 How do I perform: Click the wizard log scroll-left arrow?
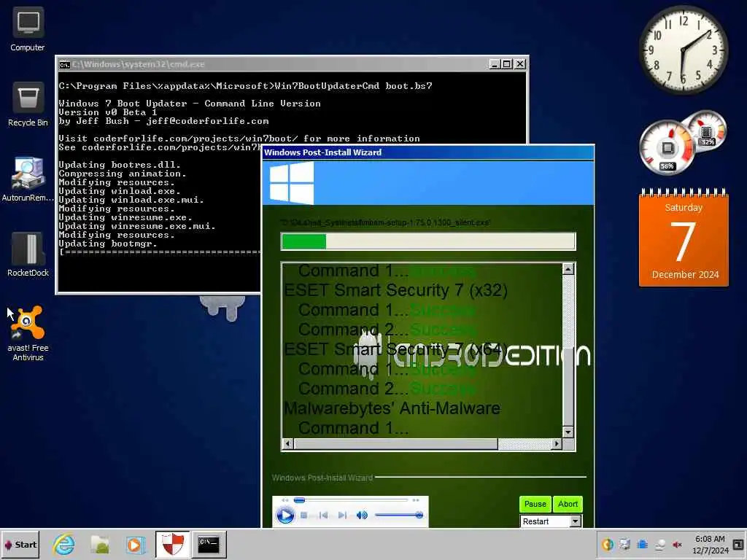click(x=287, y=444)
